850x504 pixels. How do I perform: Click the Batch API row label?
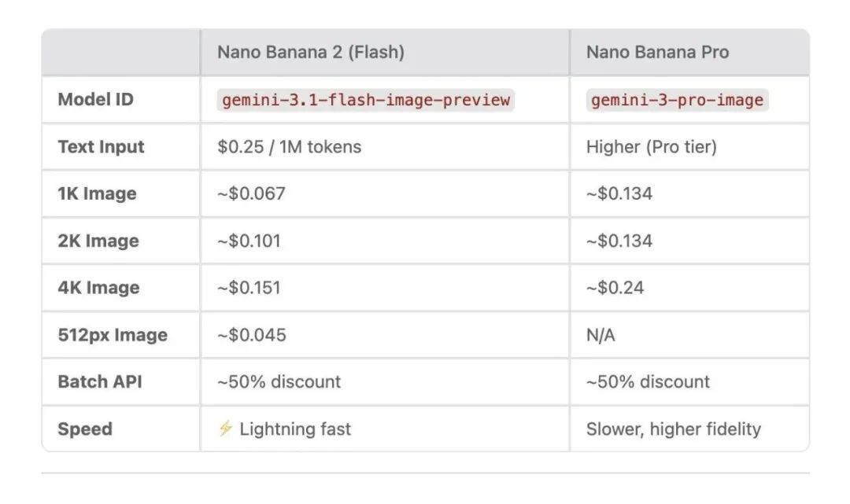[100, 381]
